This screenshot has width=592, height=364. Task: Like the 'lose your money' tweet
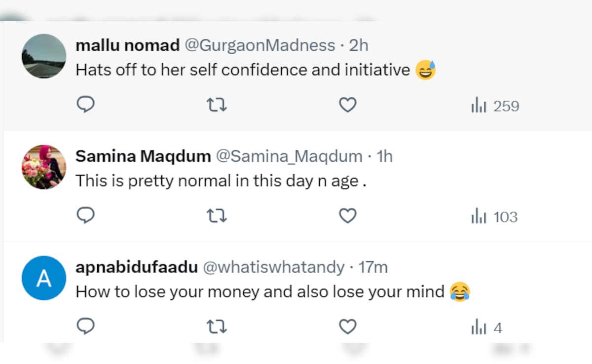click(x=348, y=327)
